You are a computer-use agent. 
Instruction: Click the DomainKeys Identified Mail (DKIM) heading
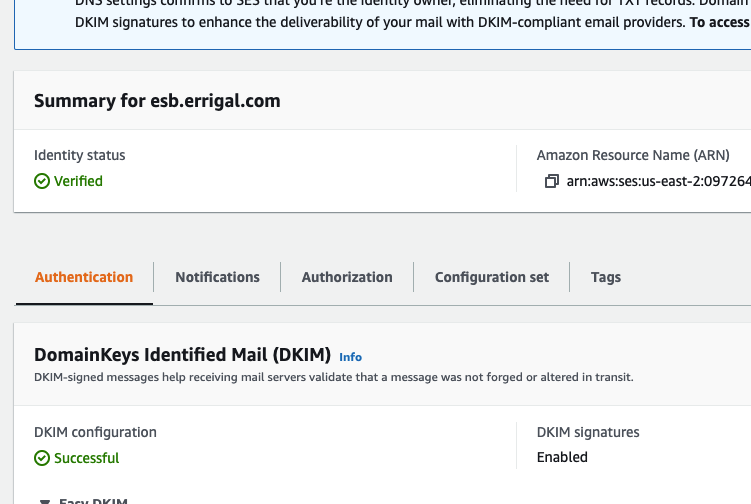[x=182, y=355]
